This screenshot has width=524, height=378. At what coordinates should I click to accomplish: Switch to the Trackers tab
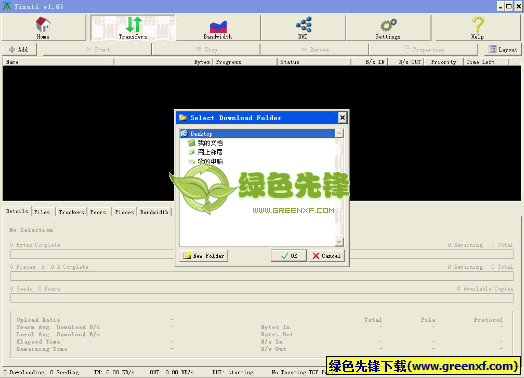[71, 212]
